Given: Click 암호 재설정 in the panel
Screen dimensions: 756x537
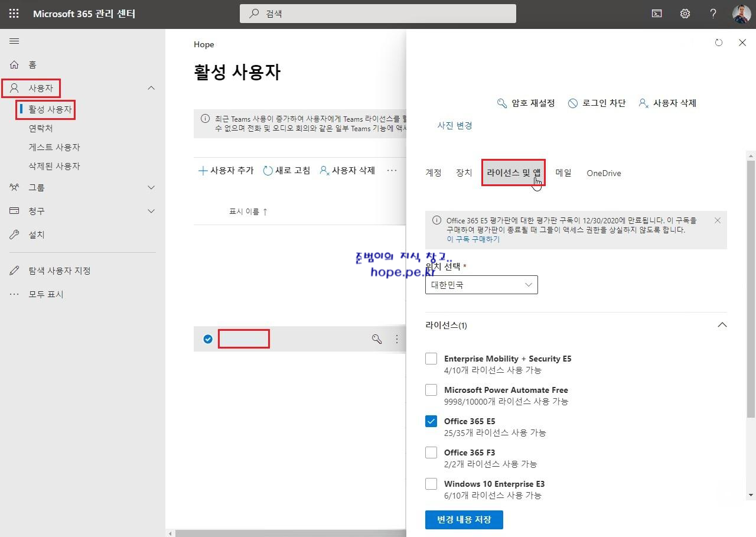Looking at the screenshot, I should (x=526, y=103).
